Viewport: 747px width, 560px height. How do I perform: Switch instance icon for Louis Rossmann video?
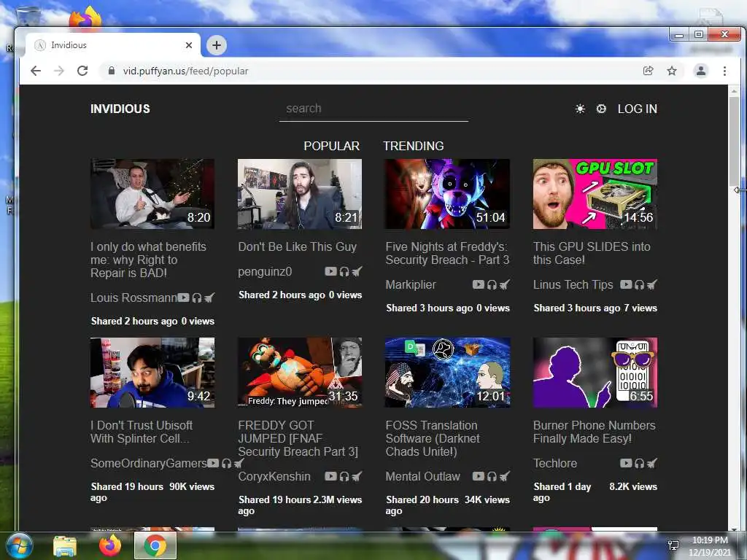209,298
